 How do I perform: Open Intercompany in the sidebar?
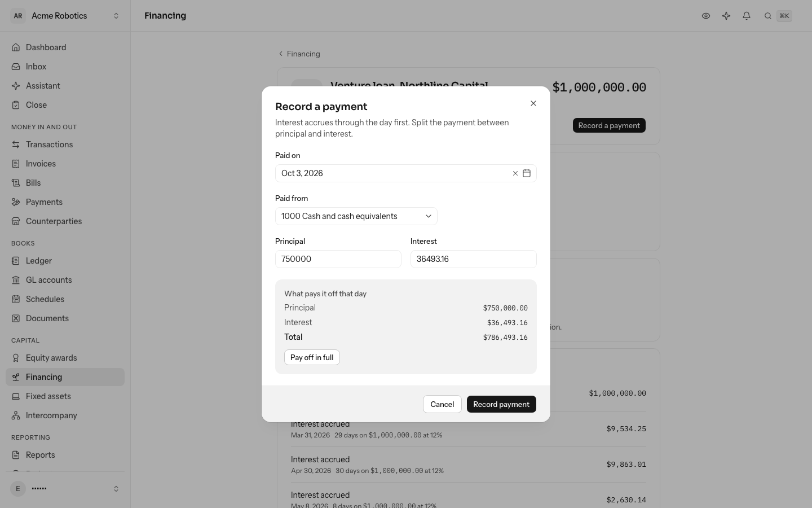pos(65,415)
